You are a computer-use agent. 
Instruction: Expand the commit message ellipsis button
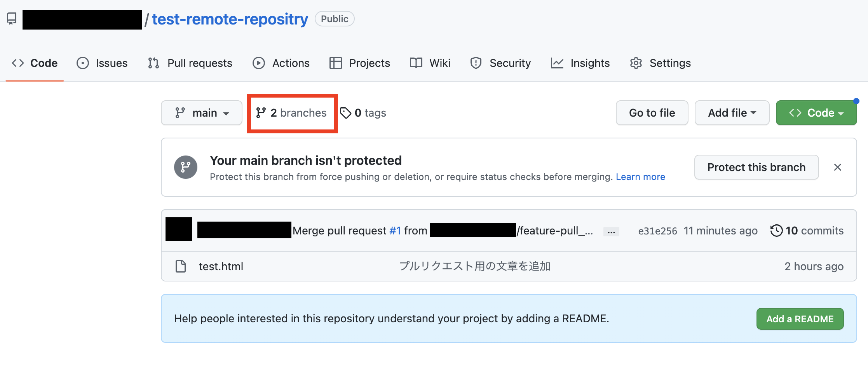point(611,232)
